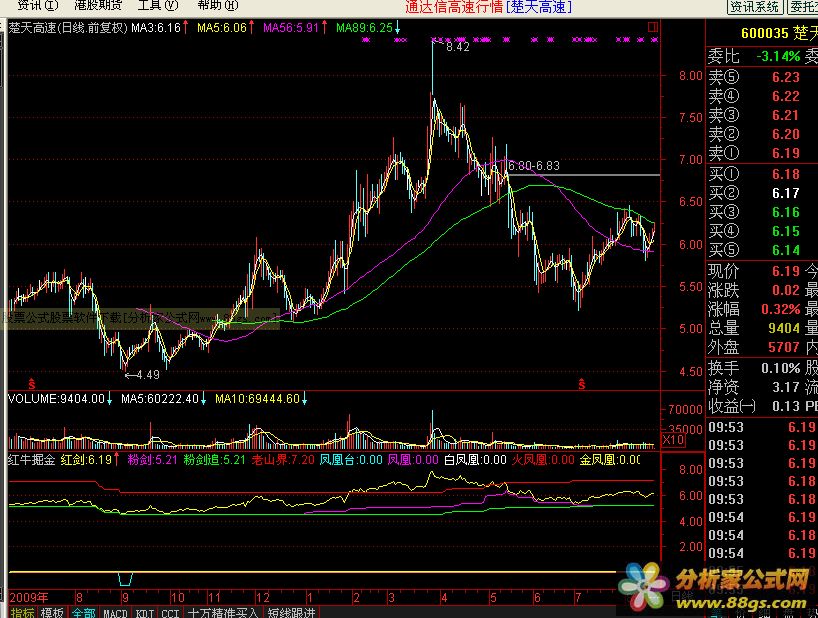The height and width of the screenshot is (618, 818).
Task: Click the 红剑:6.19 indicator value
Action: pos(86,459)
